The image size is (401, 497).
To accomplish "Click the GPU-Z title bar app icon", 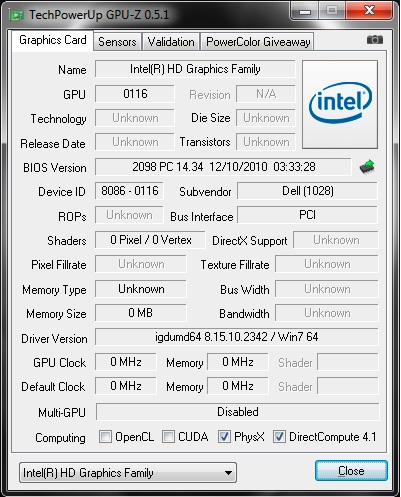I will 17,15.
